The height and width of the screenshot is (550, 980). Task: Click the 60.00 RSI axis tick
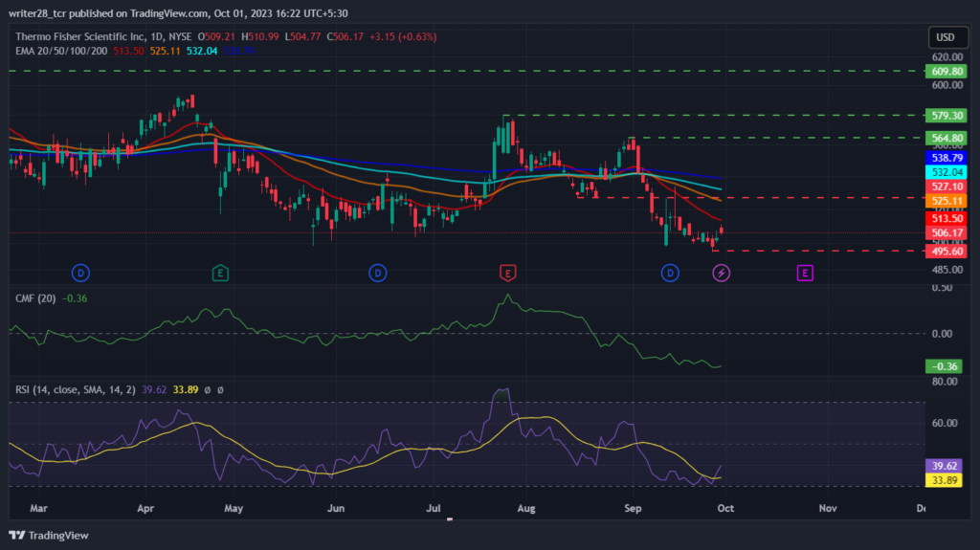click(945, 423)
